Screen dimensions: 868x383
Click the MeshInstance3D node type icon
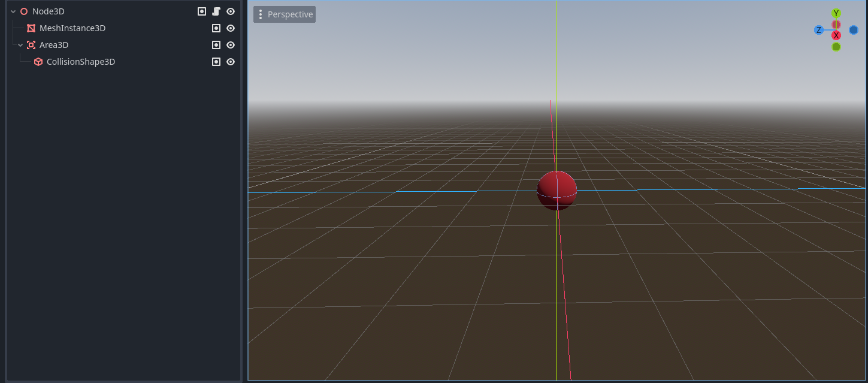click(x=31, y=28)
